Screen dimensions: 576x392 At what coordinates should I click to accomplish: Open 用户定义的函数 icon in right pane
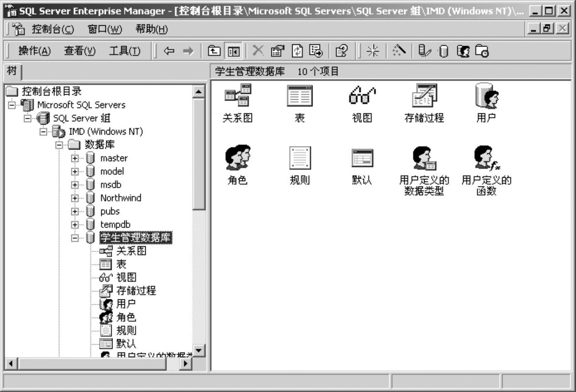[487, 158]
